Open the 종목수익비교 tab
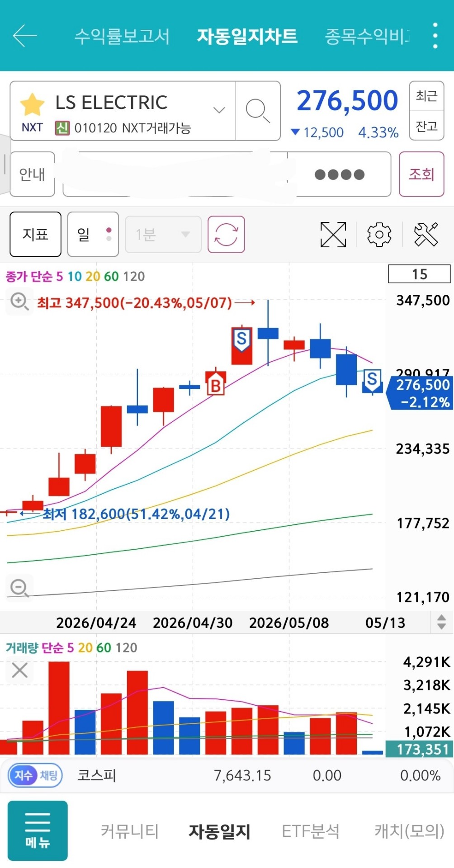The width and height of the screenshot is (454, 868). coord(367,36)
